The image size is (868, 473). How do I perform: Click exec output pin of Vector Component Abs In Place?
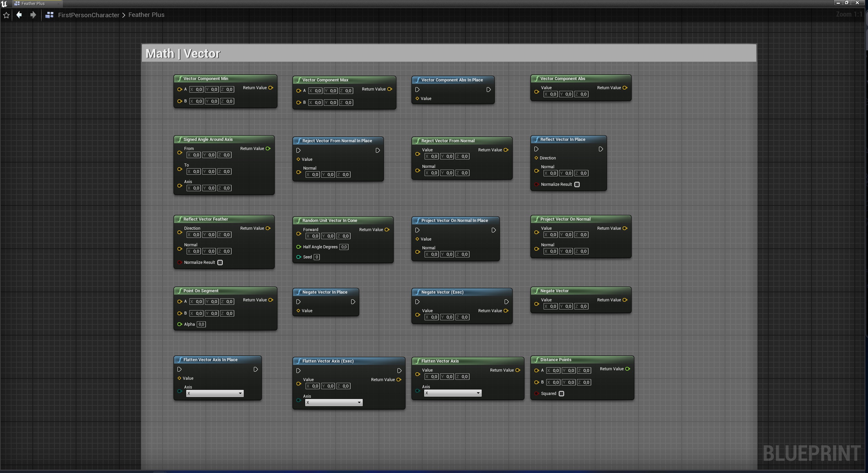point(488,90)
